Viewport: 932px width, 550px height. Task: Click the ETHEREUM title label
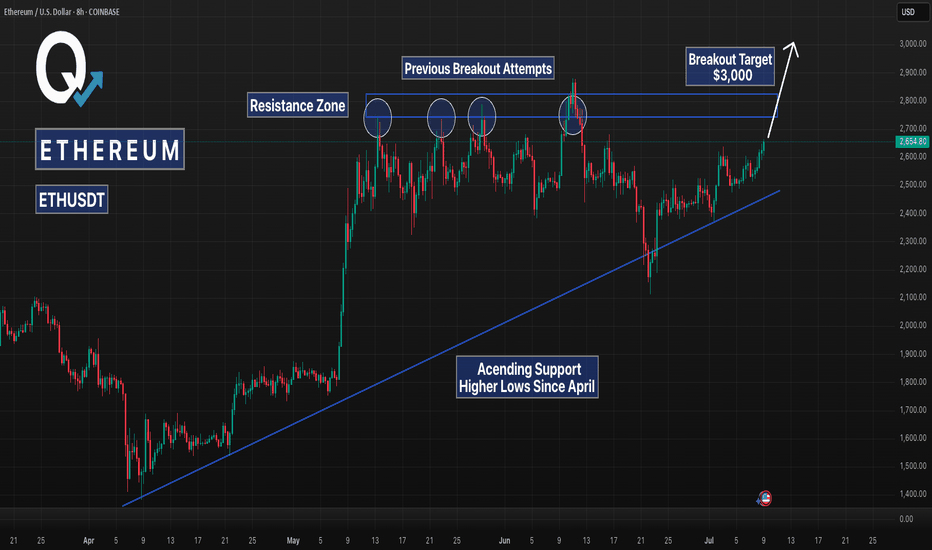(x=110, y=149)
